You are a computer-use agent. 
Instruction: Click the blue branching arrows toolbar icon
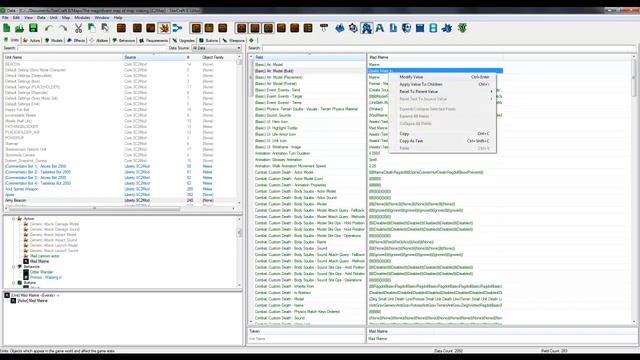177,28
